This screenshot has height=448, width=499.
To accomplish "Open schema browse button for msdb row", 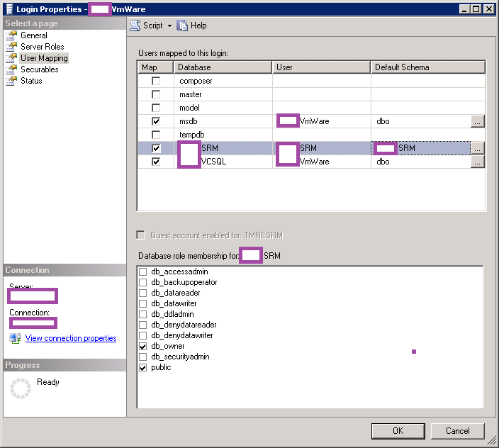I will coord(477,121).
